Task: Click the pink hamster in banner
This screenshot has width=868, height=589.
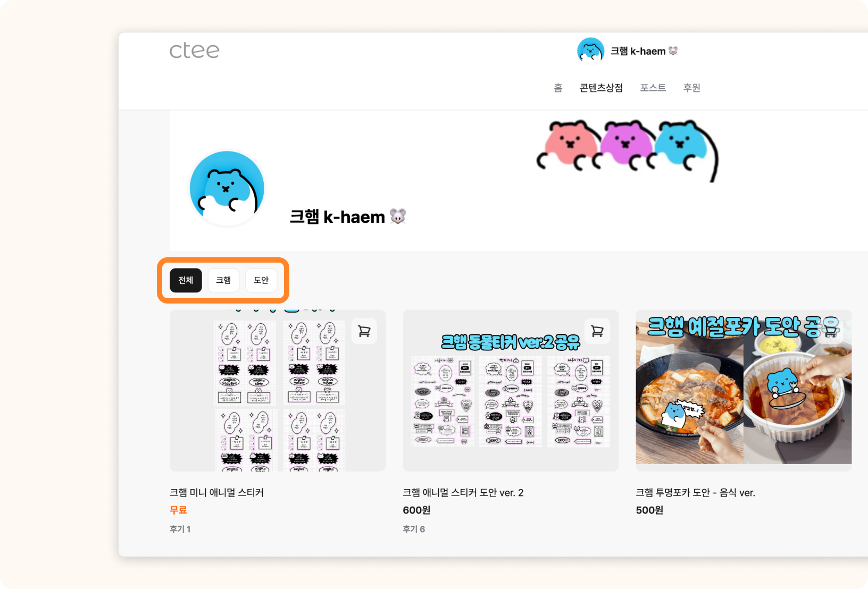Action: tap(569, 145)
